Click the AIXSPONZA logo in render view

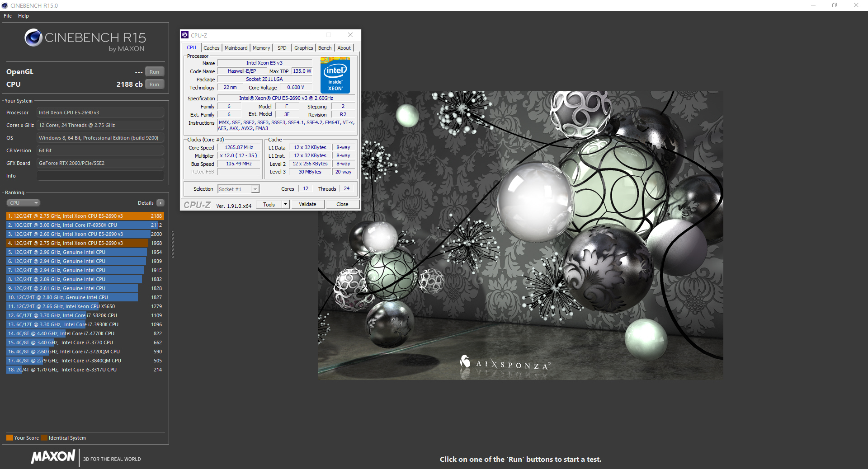pos(505,363)
